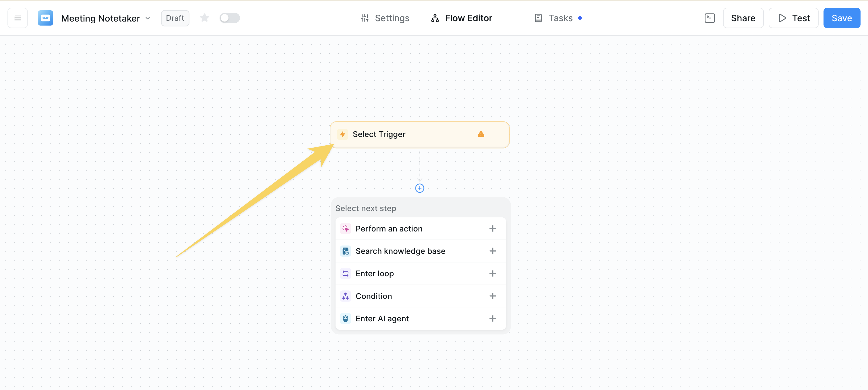Click the warning icon on Select Trigger

click(x=481, y=134)
